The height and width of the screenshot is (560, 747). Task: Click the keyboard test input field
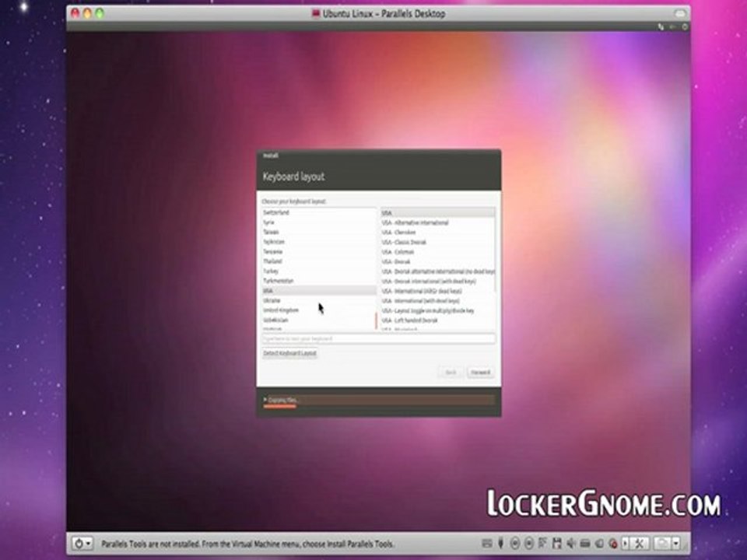(x=379, y=338)
